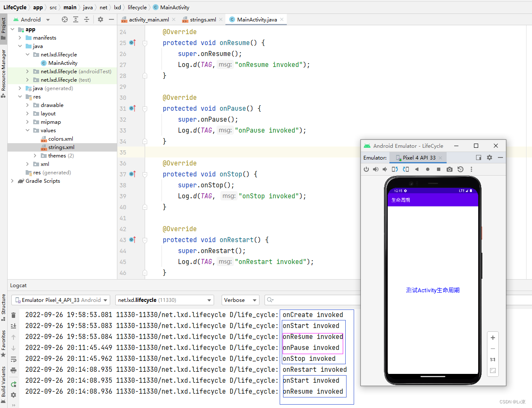Open the Verbose log level dropdown
Image resolution: width=532 pixels, height=408 pixels.
[240, 300]
